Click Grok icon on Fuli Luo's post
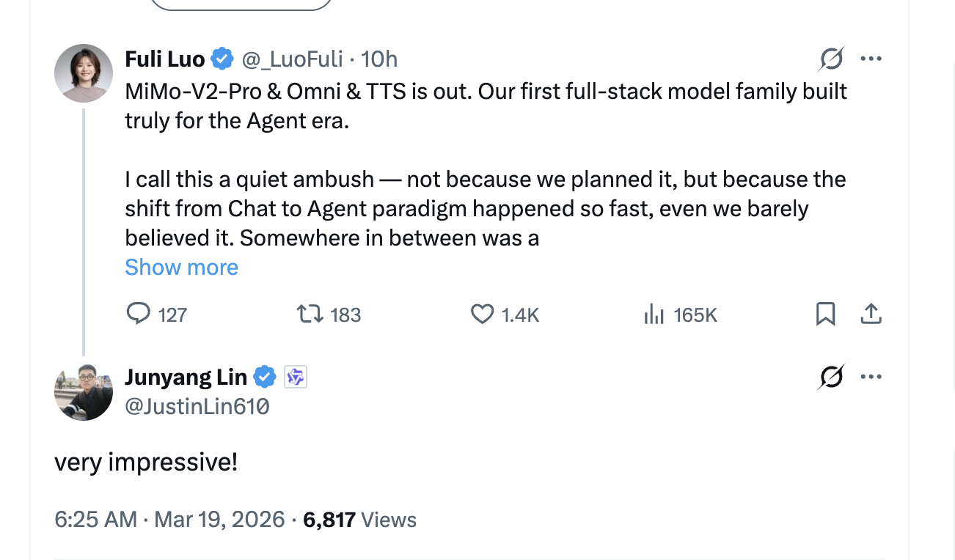The width and height of the screenshot is (955, 560). [831, 59]
